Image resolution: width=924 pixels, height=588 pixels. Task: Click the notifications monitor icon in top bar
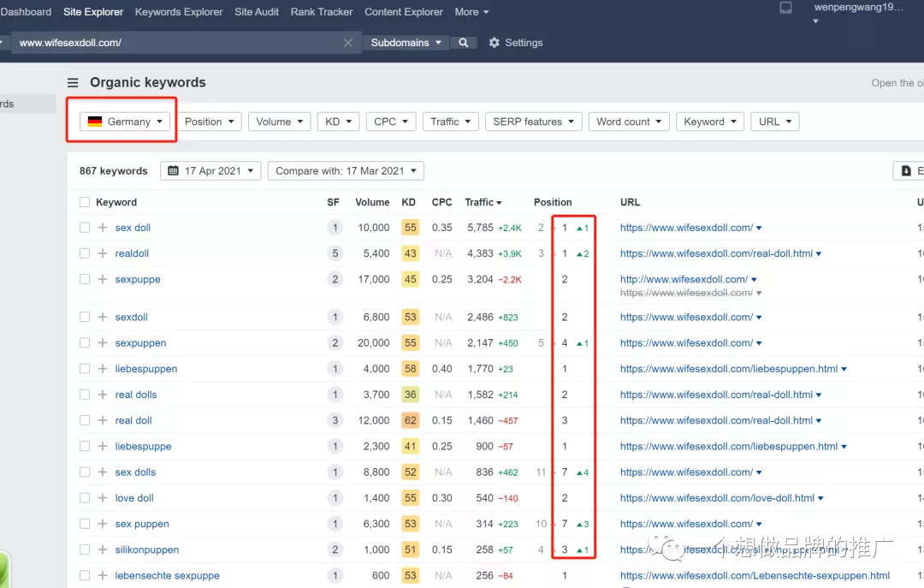[x=785, y=8]
